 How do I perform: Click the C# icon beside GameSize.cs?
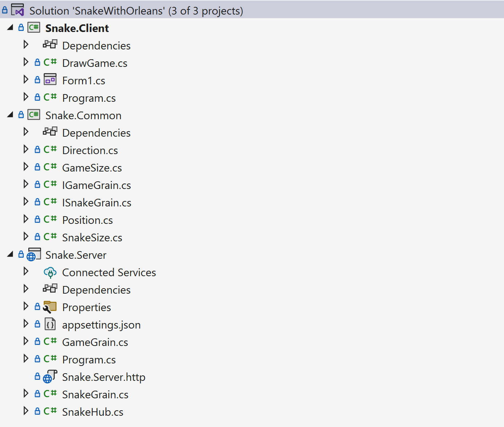[x=50, y=167]
